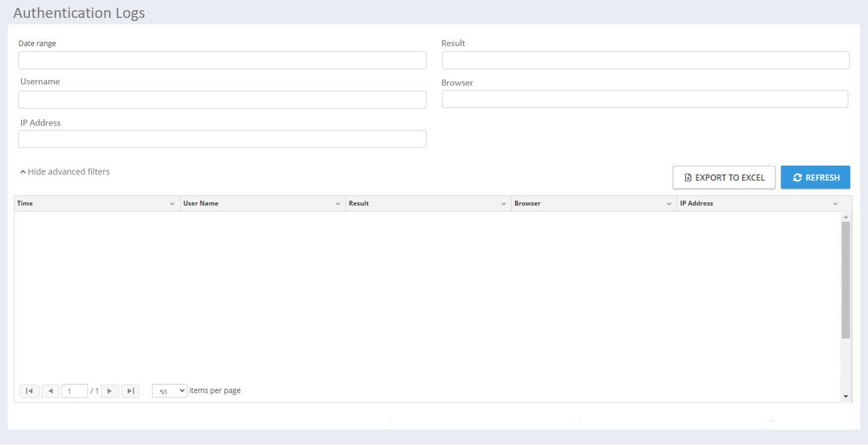The image size is (868, 447).
Task: Refresh the authentication logs
Action: 815,178
